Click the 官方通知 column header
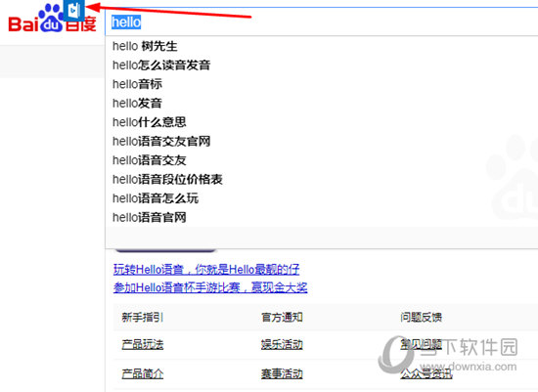This screenshot has height=392, width=538. click(282, 318)
